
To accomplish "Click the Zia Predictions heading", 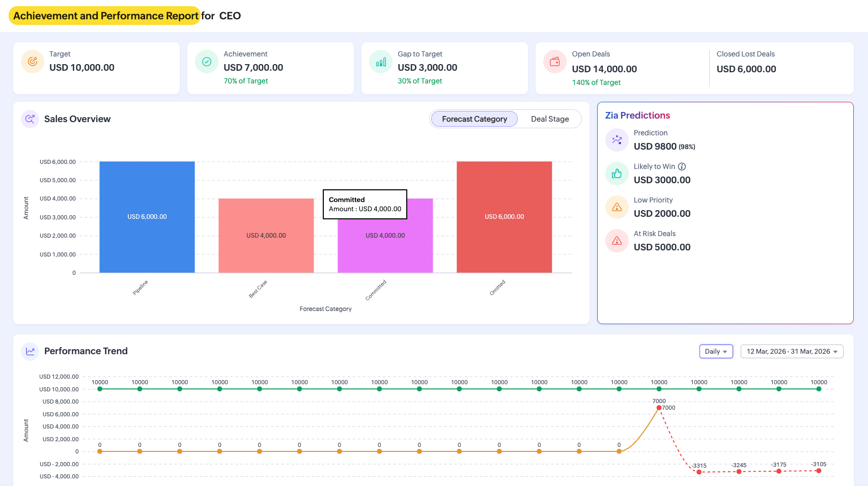I will [x=638, y=116].
